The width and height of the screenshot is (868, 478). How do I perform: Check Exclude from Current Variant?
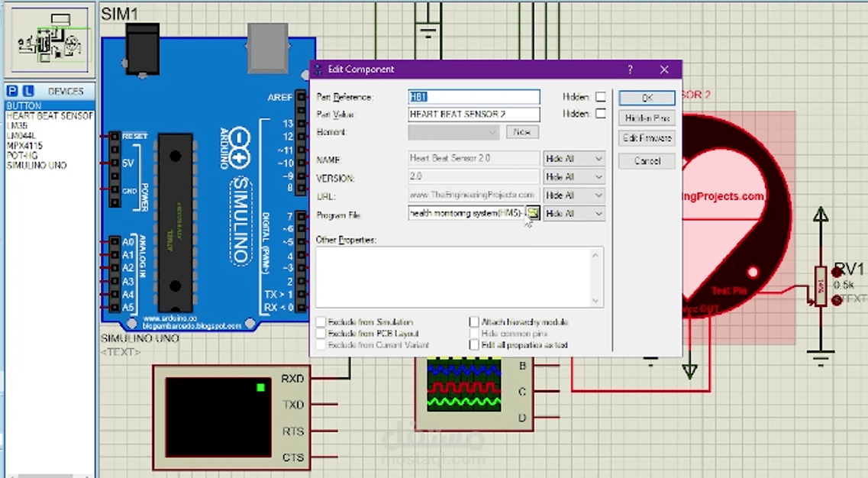(321, 345)
